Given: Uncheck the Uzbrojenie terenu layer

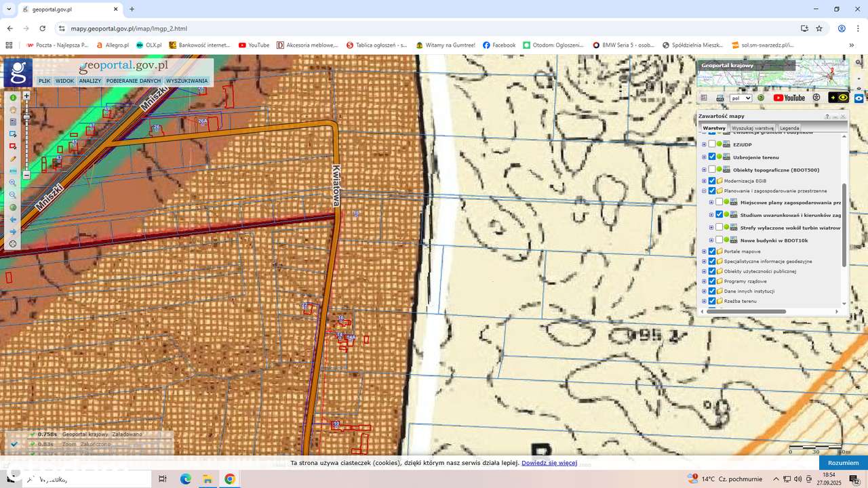Looking at the screenshot, I should point(712,157).
